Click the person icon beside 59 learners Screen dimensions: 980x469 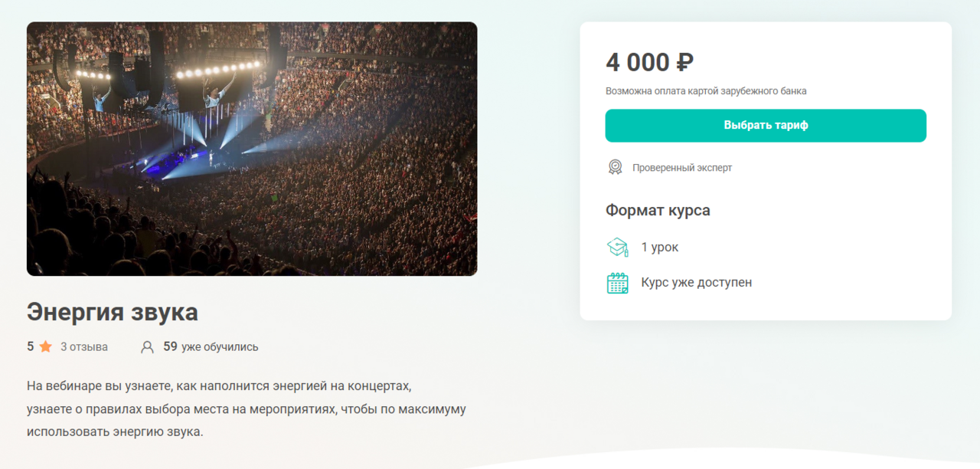pyautogui.click(x=147, y=347)
